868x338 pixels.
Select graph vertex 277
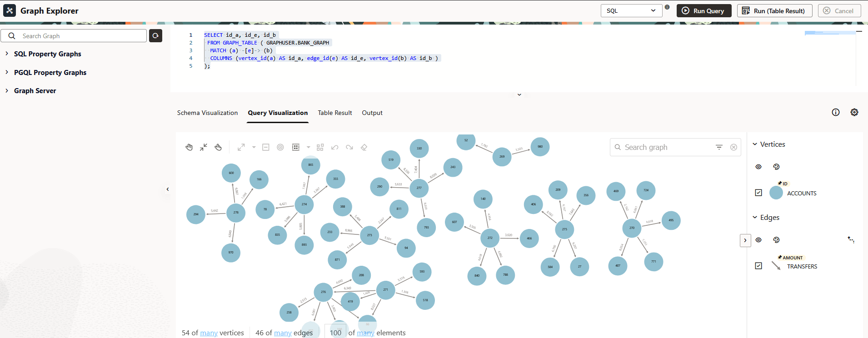pos(419,188)
